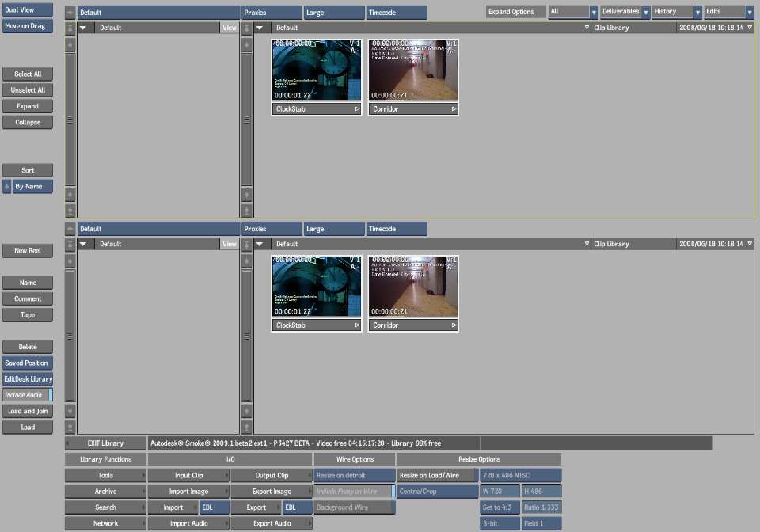Viewport: 760px width, 532px height.
Task: Click the Corridor clip expand arrow in the upper library
Action: coord(454,109)
